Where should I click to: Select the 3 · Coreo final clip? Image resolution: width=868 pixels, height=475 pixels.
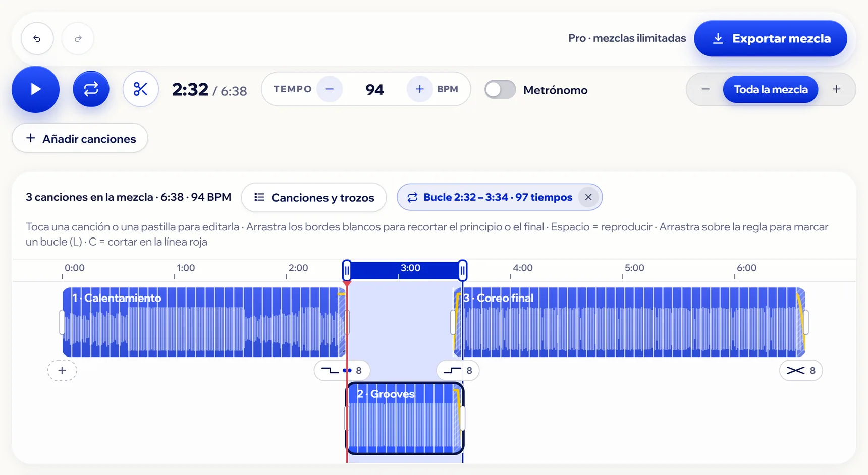pyautogui.click(x=629, y=322)
